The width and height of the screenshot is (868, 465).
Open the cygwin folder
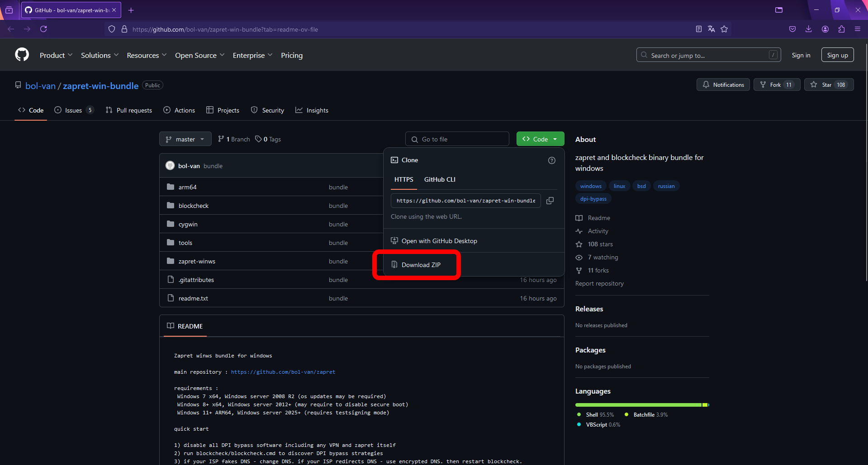(x=188, y=224)
